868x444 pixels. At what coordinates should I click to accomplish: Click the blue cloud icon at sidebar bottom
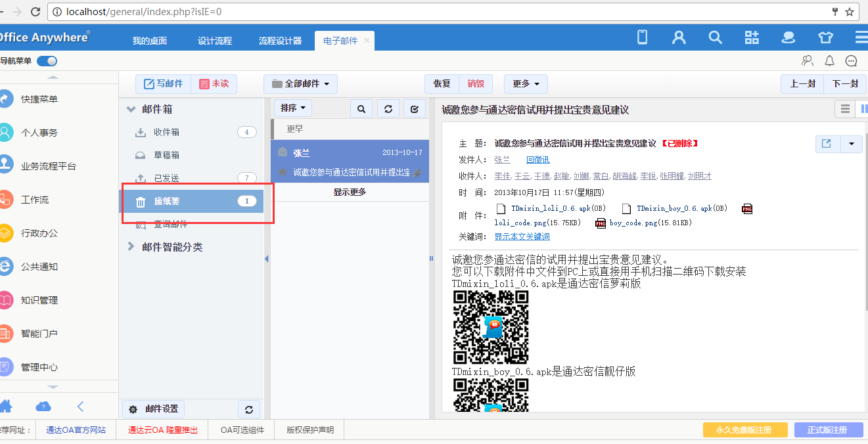pos(43,407)
